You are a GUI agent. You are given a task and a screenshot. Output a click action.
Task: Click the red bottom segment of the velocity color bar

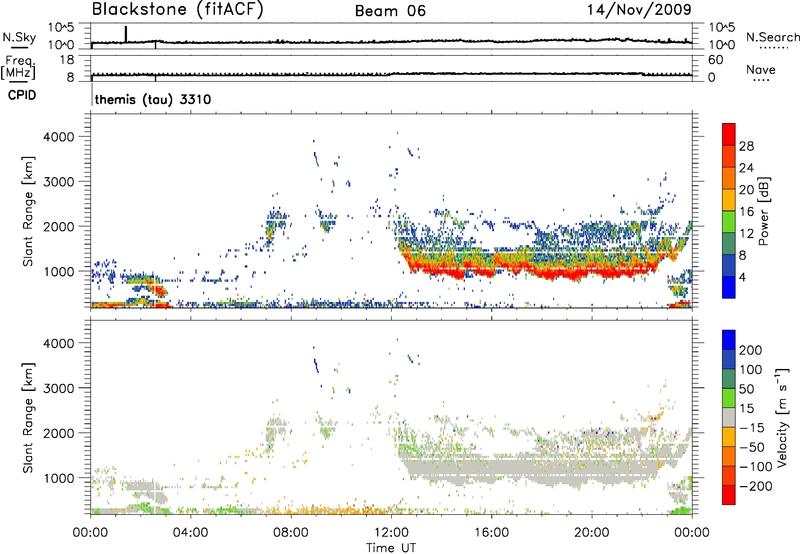(x=729, y=495)
